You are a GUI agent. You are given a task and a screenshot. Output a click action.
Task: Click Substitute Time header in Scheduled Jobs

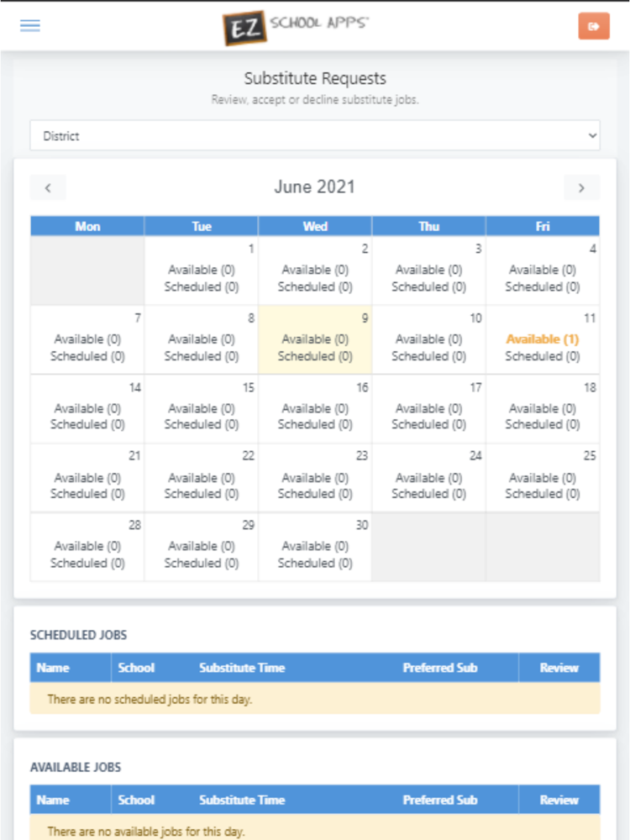[242, 668]
